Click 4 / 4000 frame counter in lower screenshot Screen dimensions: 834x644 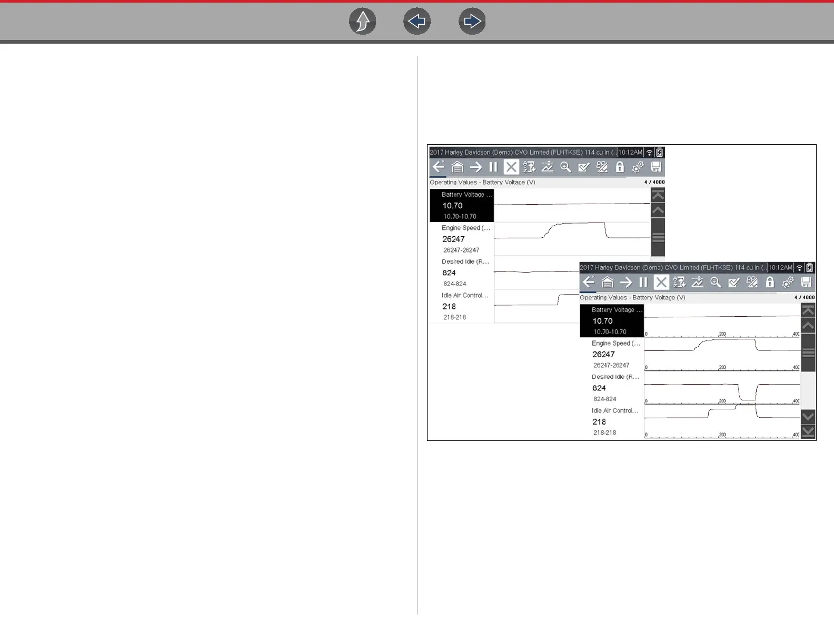pyautogui.click(x=805, y=297)
